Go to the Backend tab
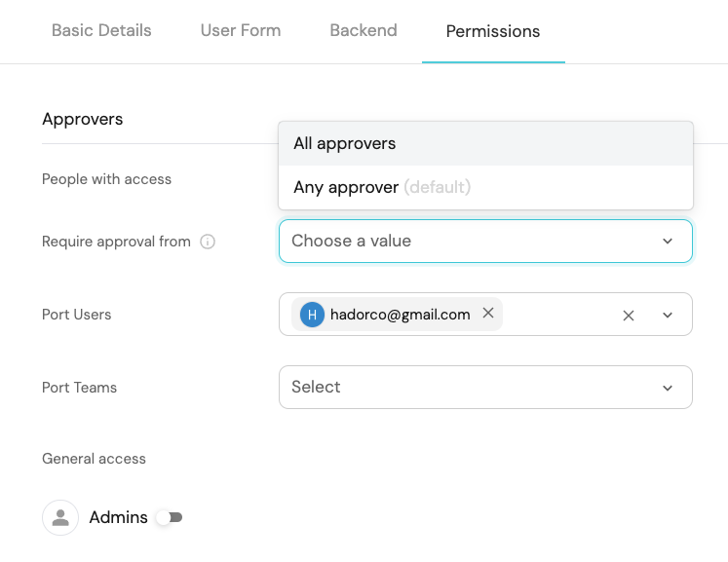This screenshot has height=562, width=728. [x=364, y=30]
